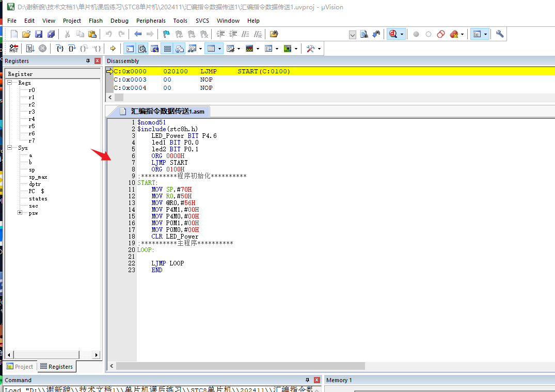Viewport: 555px width, 392px height.
Task: Toggle the Symbols window icon
Action: 155,49
